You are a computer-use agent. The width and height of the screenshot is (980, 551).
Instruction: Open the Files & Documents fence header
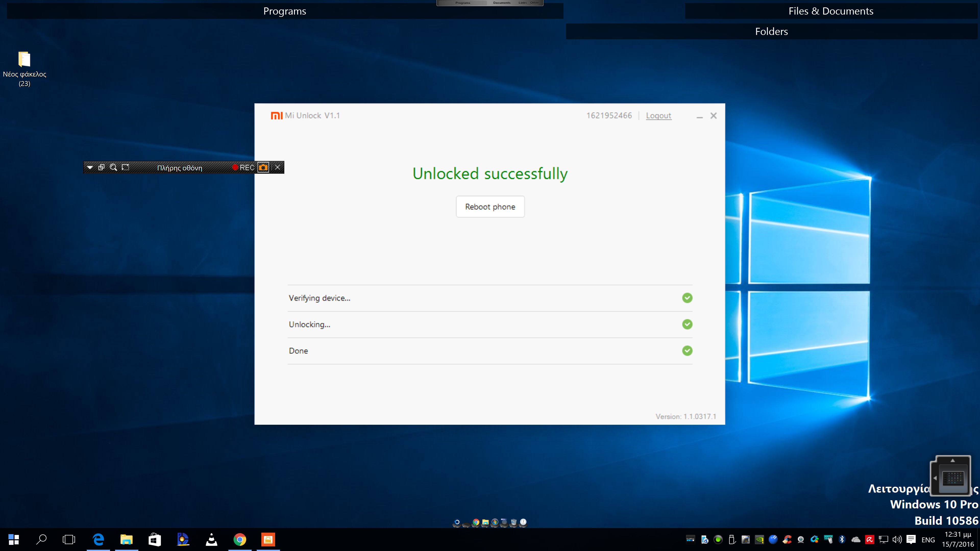[830, 11]
